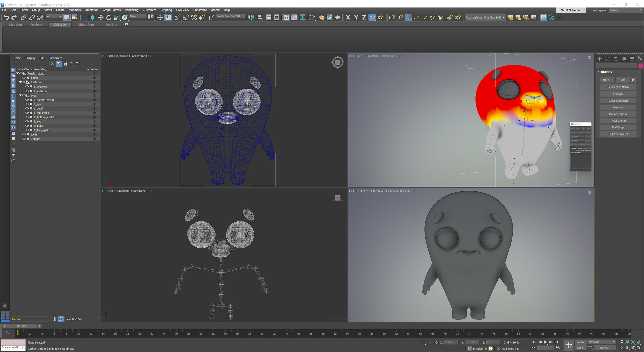Open the Modifiers menu
This screenshot has height=352, width=644.
coord(74,10)
